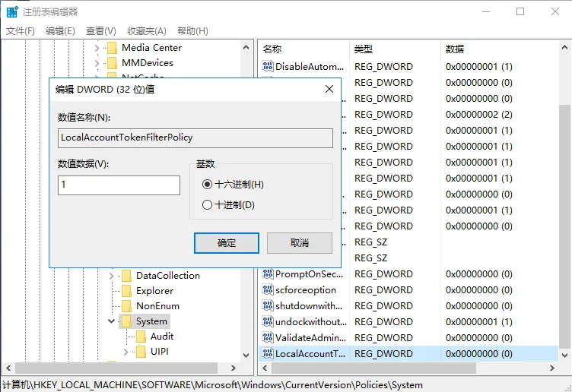This screenshot has height=392, width=572.
Task: Click REG_DWORD type cell in scforceoption row
Action: (x=383, y=290)
